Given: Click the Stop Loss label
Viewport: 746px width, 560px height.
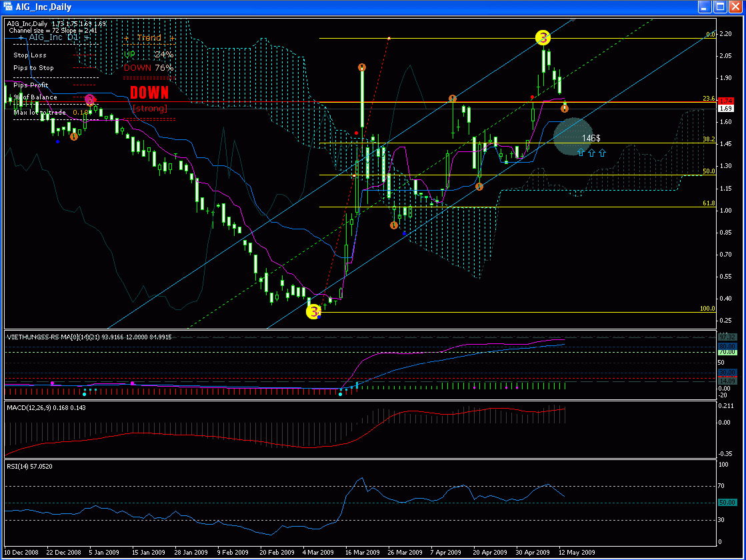Looking at the screenshot, I should [x=30, y=55].
